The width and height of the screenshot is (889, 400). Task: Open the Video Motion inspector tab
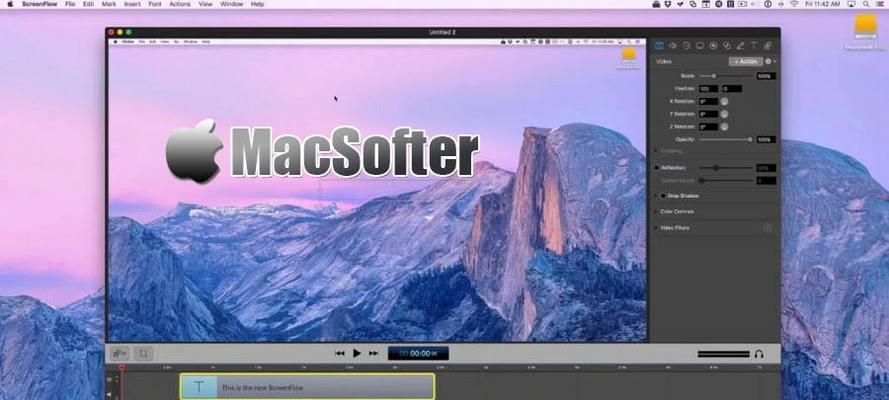coord(687,46)
